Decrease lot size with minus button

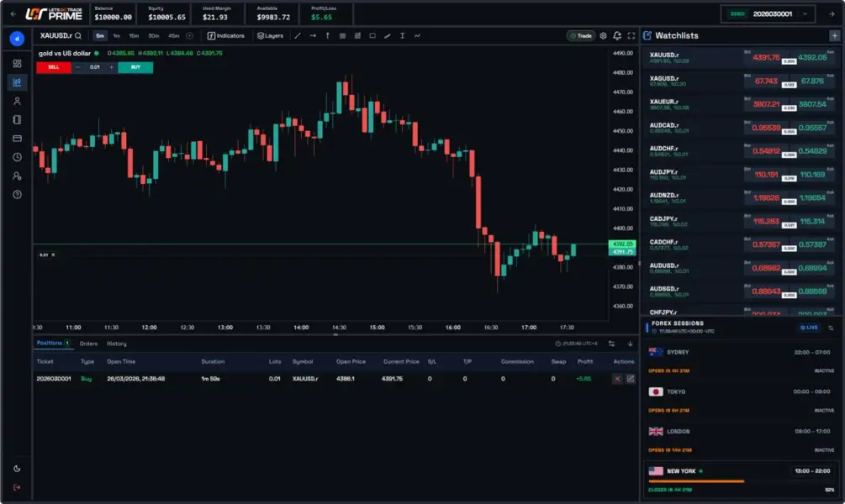78,67
